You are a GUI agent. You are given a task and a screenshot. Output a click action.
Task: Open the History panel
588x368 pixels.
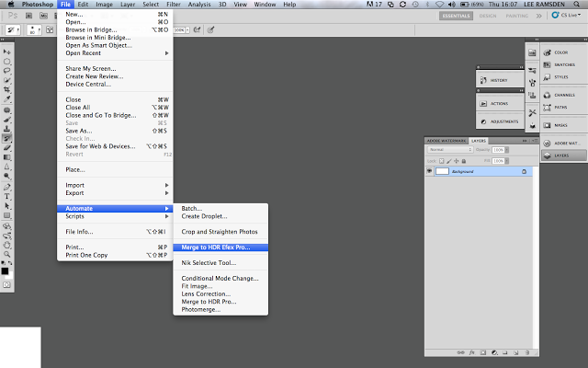[500, 80]
